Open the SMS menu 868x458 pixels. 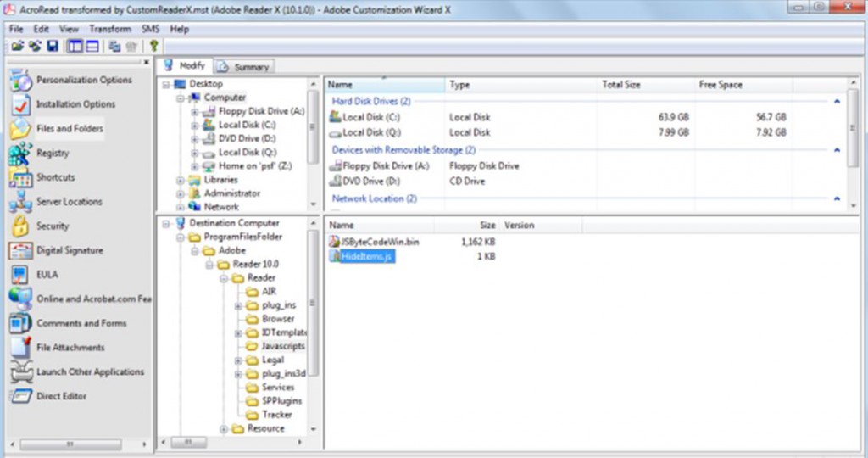pyautogui.click(x=150, y=29)
